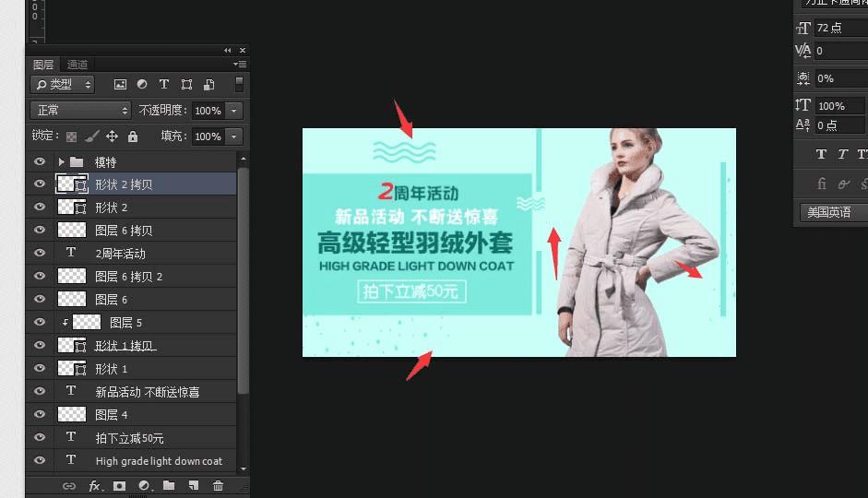Lock transparent pixels icon
The width and height of the screenshot is (868, 498).
click(x=71, y=136)
